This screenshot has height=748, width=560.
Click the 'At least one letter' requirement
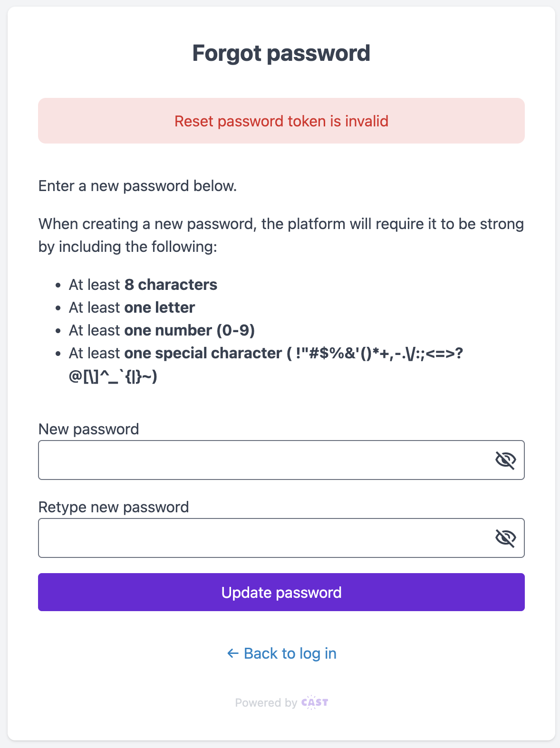132,307
